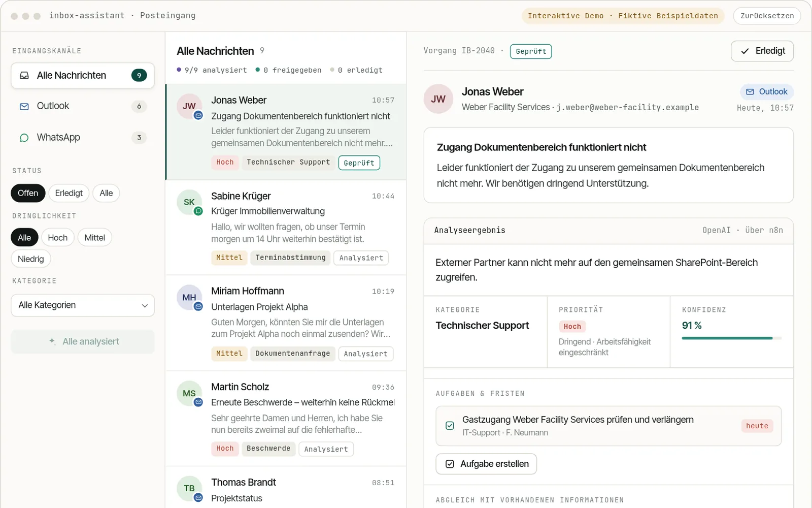This screenshot has width=812, height=508.
Task: Filter by Mittel urgency
Action: 95,238
